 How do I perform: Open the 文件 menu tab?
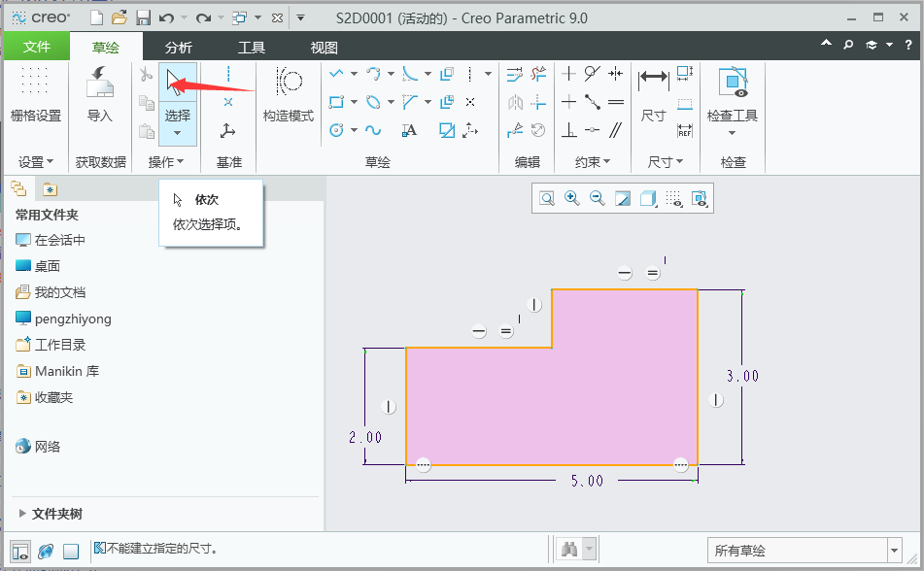coord(37,47)
